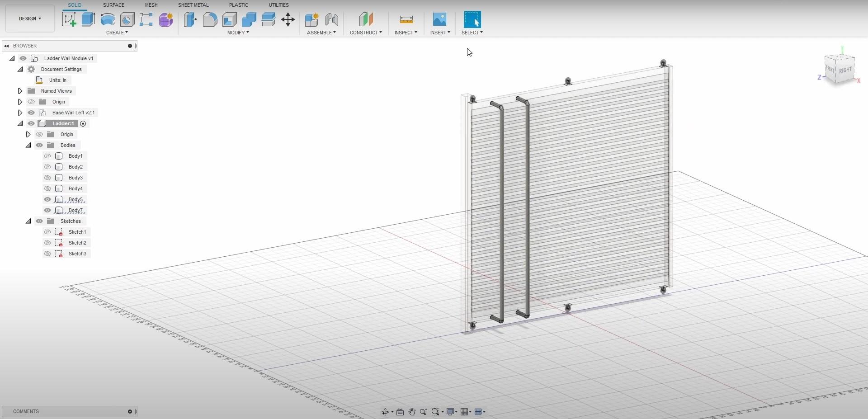Click the New Component icon
868x419 pixels.
click(x=312, y=19)
